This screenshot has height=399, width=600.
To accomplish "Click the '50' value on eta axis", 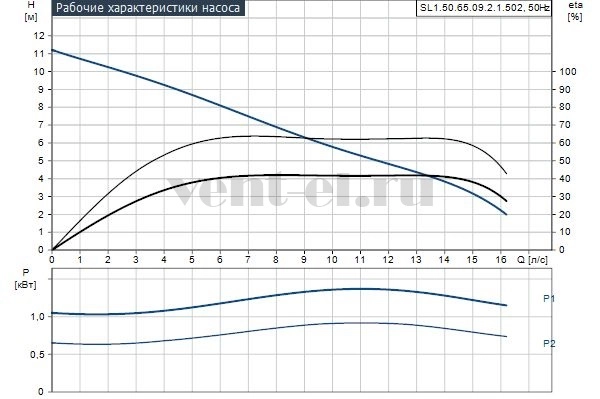I will [x=565, y=161].
